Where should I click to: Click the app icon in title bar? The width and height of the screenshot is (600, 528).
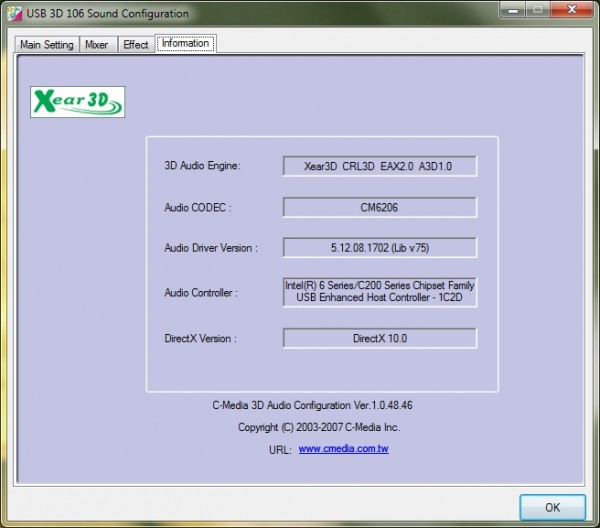tap(14, 14)
